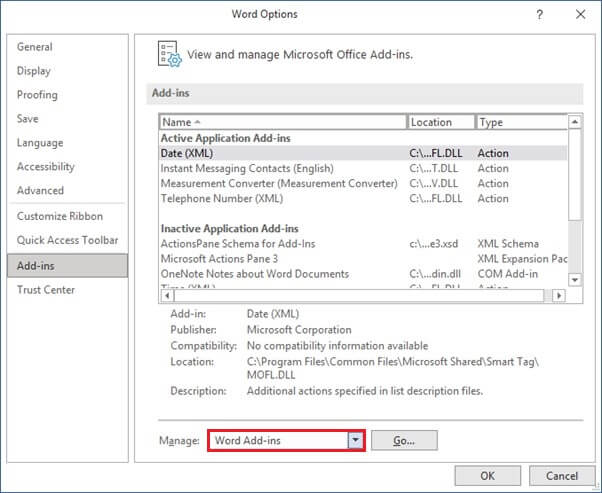Screen dimensions: 602x493
Task: Click the Help question mark icon
Action: (x=539, y=15)
